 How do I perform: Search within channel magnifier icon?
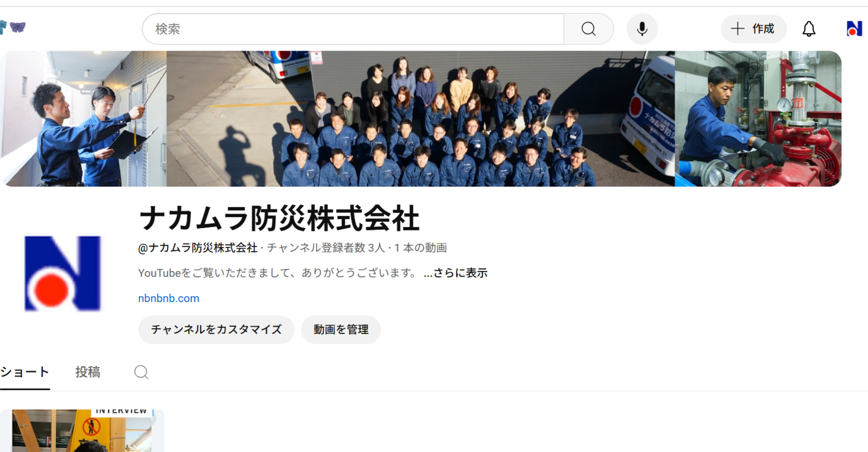(x=141, y=372)
